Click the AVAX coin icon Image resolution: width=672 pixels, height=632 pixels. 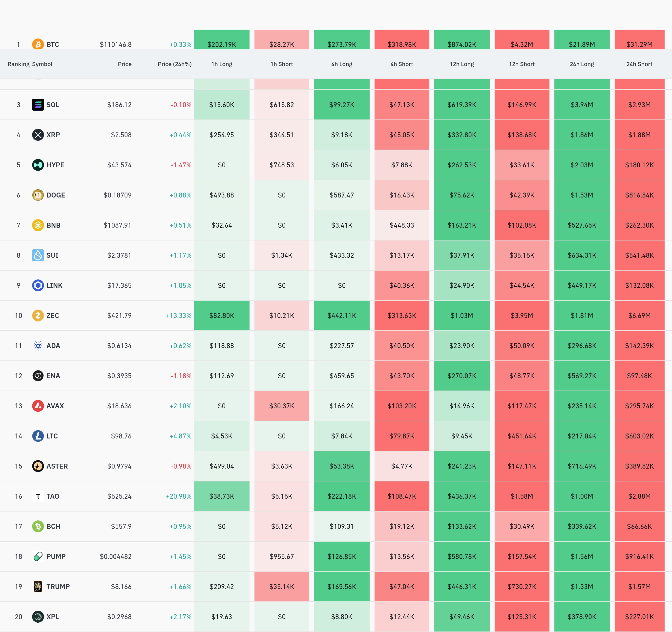[38, 406]
